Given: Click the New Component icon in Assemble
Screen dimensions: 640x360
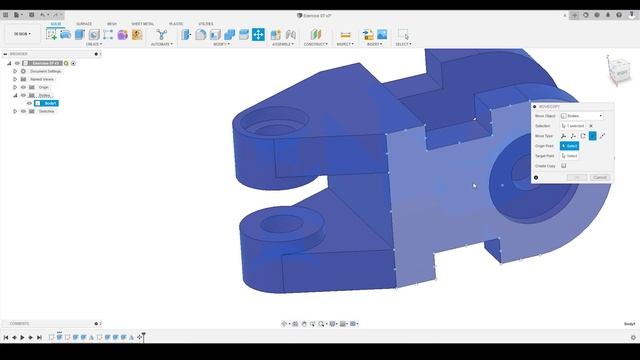Looking at the screenshot, I should [276, 35].
